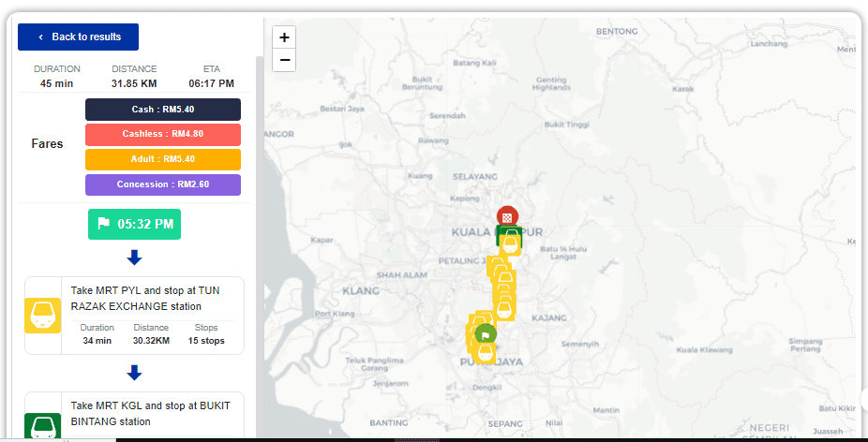This screenshot has width=868, height=442.
Task: Click the green MRT KGL train icon
Action: click(42, 426)
